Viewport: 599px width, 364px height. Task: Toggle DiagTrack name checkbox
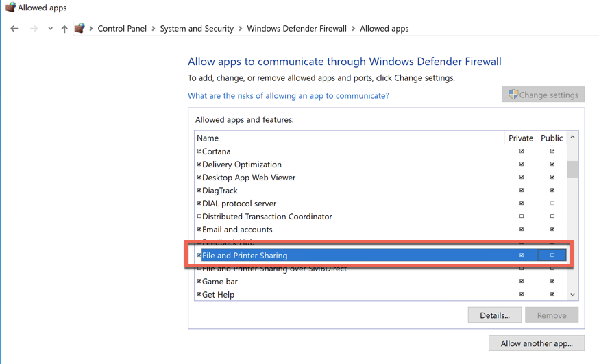point(199,190)
